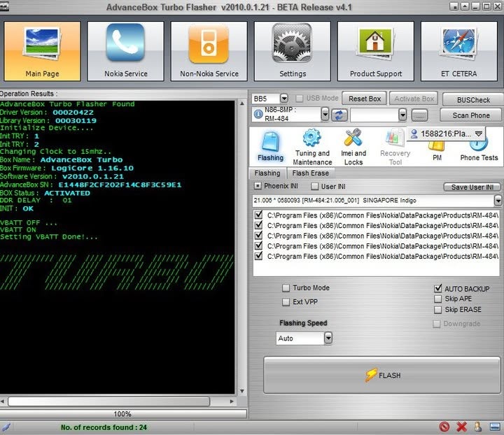This screenshot has height=435, width=504.
Task: Open the BB5 platform dropdown
Action: pos(283,98)
